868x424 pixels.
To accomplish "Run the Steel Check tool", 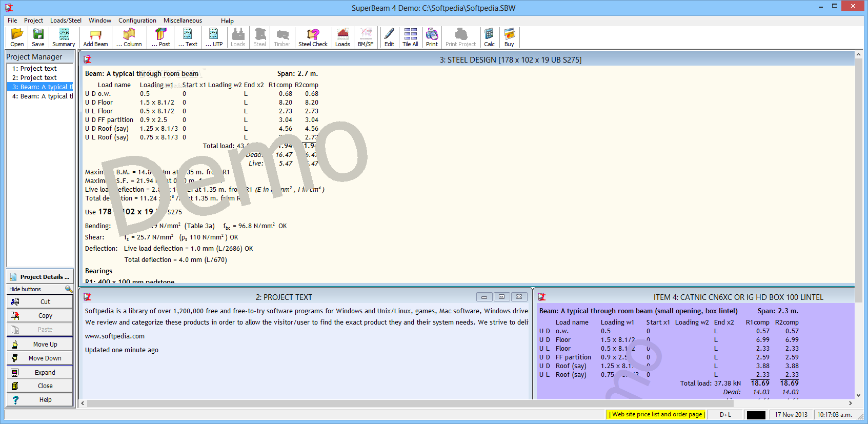I will [313, 37].
